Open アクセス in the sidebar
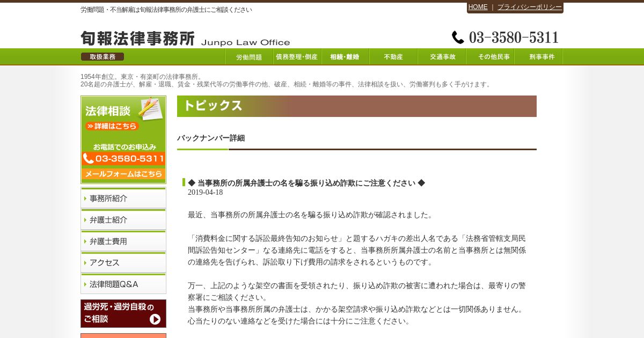The image size is (644, 338). (123, 262)
